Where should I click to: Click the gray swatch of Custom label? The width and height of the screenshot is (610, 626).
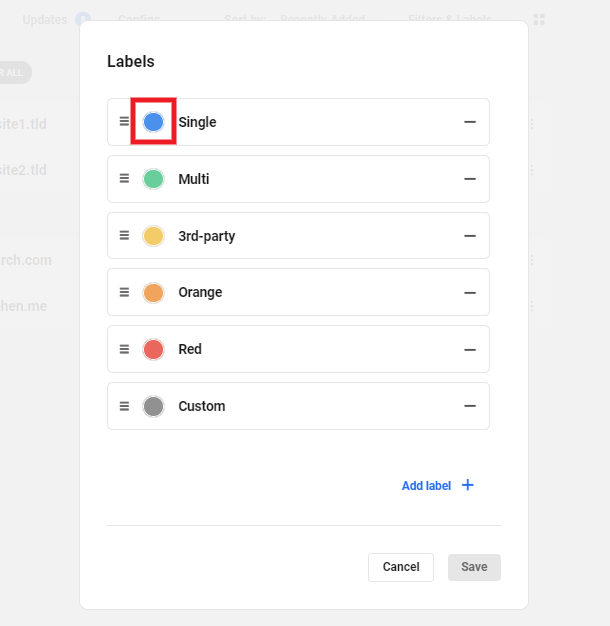pos(153,406)
